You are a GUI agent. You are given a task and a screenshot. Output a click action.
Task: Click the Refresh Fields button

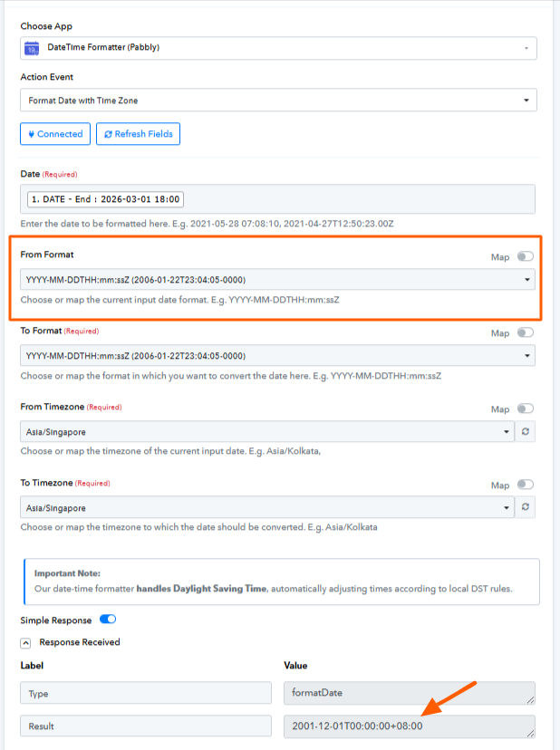138,134
